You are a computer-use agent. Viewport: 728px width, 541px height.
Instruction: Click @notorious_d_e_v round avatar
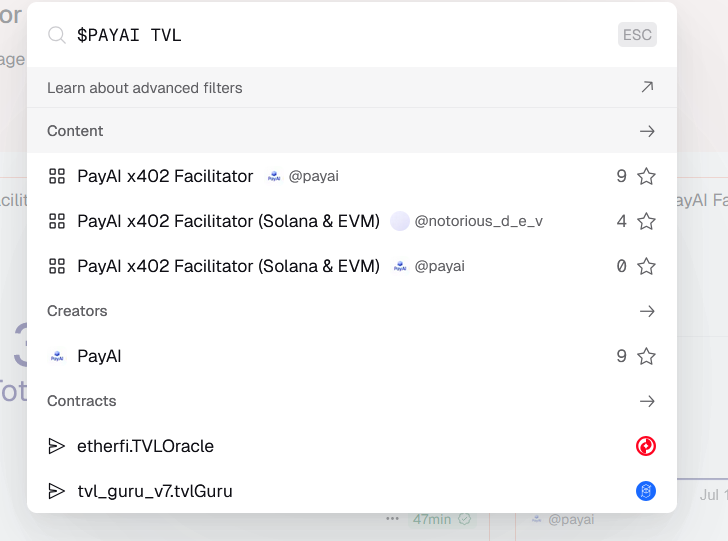[x=400, y=221]
